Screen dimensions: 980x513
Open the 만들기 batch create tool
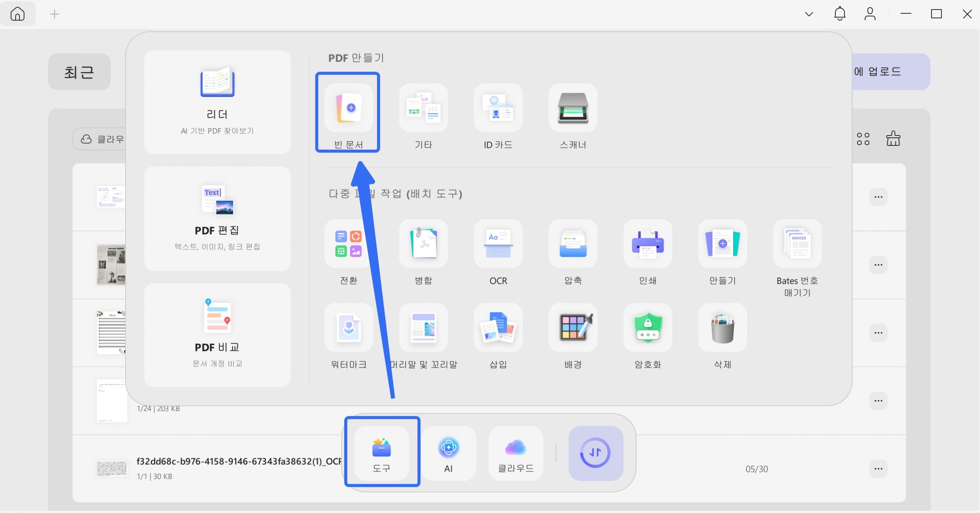[x=723, y=244]
